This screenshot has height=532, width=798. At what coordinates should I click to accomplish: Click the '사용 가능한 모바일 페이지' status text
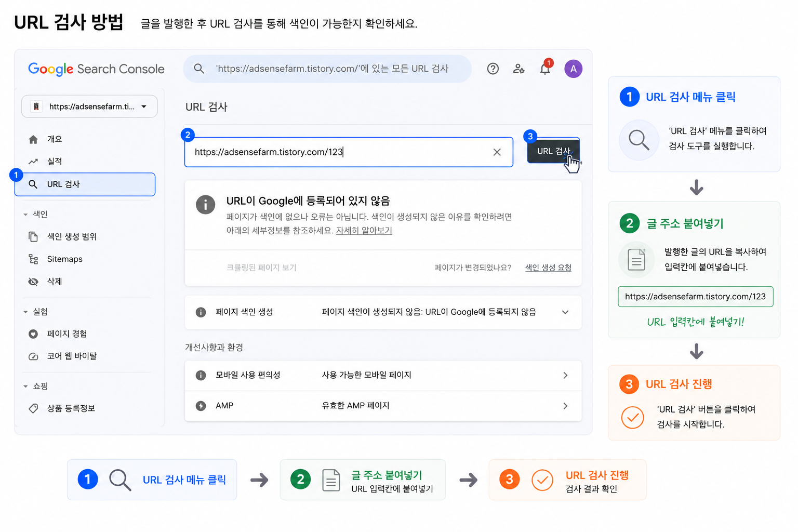tap(367, 375)
